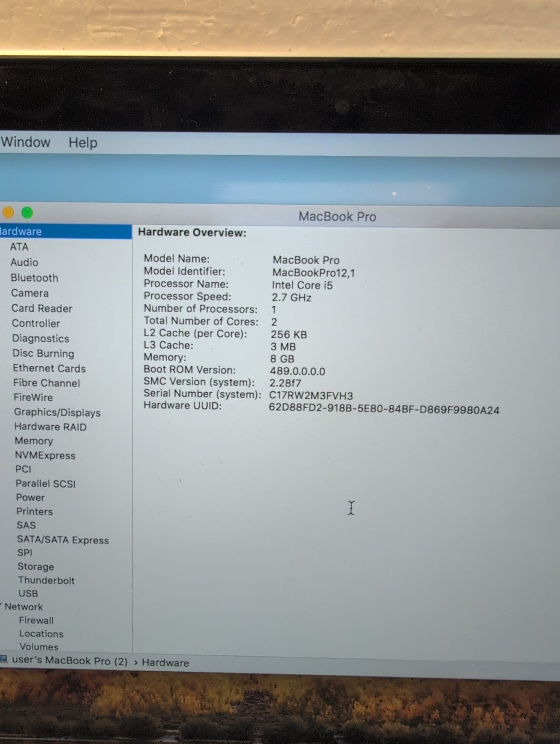Select SAS in the sidebar
Image resolution: width=560 pixels, height=744 pixels.
pyautogui.click(x=26, y=525)
